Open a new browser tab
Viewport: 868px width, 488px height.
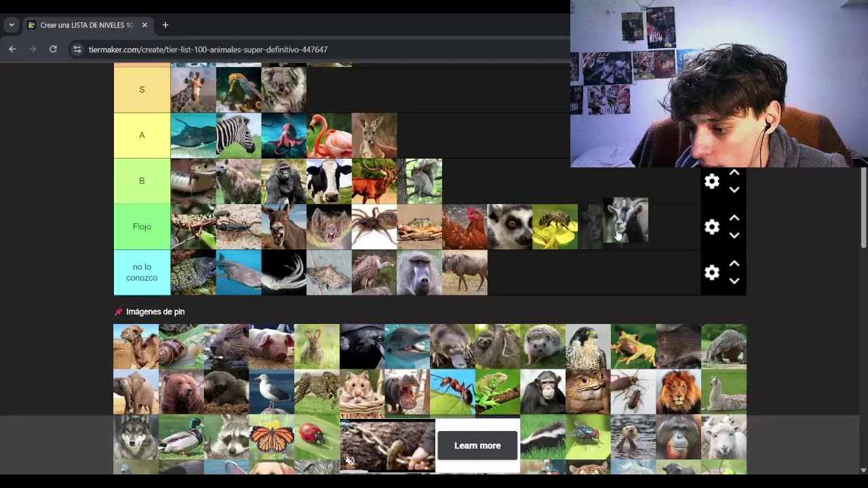pos(165,25)
